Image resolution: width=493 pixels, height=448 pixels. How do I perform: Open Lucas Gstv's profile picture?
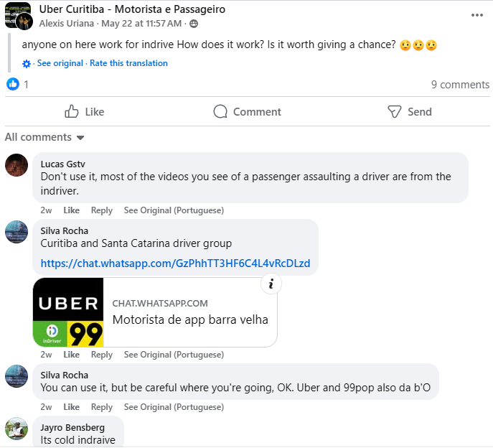pyautogui.click(x=17, y=165)
